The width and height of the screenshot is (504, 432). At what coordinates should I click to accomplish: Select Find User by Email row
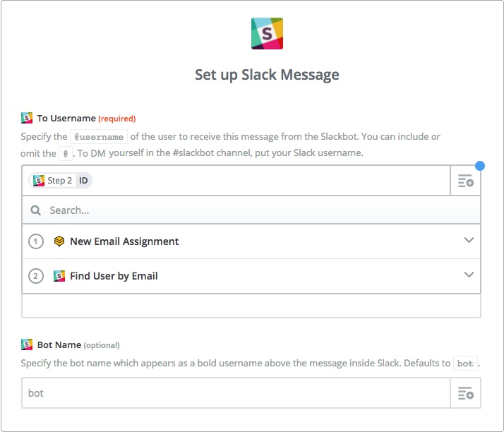251,276
